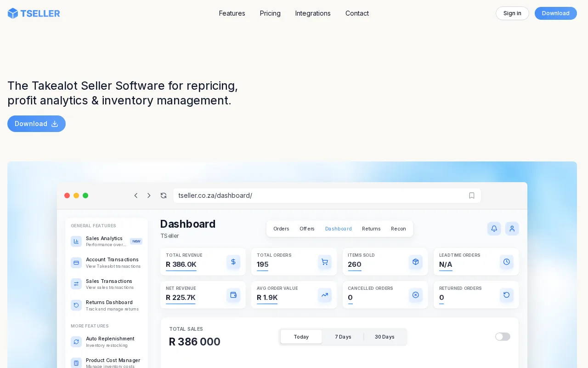Click the box icon on Items Sold card
This screenshot has height=368, width=588.
click(416, 262)
